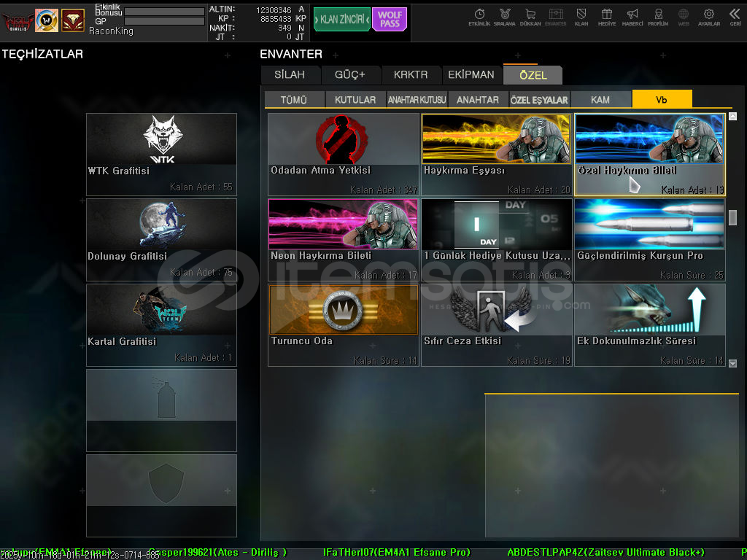Click the Wolfteam Diriliş logo
The image size is (747, 560).
(x=18, y=21)
